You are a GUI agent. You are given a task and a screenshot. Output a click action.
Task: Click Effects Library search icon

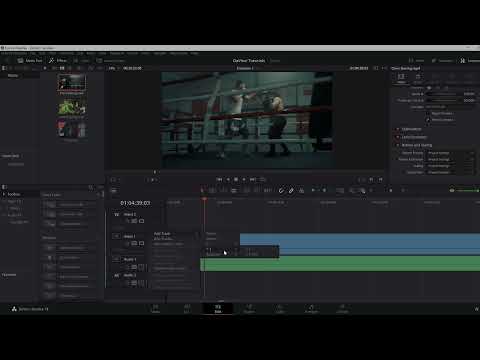click(x=91, y=187)
